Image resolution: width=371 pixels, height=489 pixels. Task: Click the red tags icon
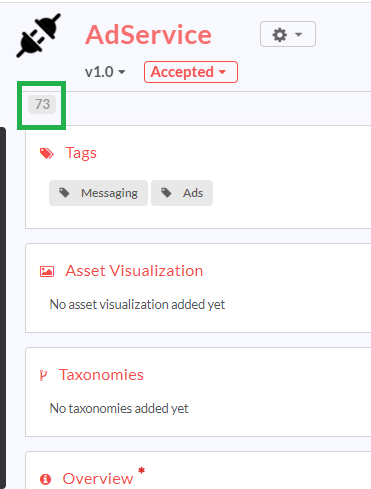[x=47, y=153]
